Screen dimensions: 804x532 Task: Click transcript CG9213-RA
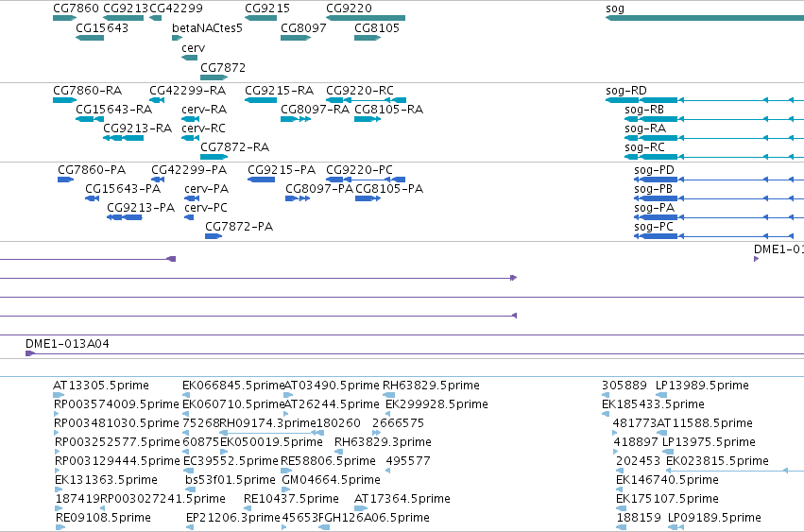tap(137, 129)
